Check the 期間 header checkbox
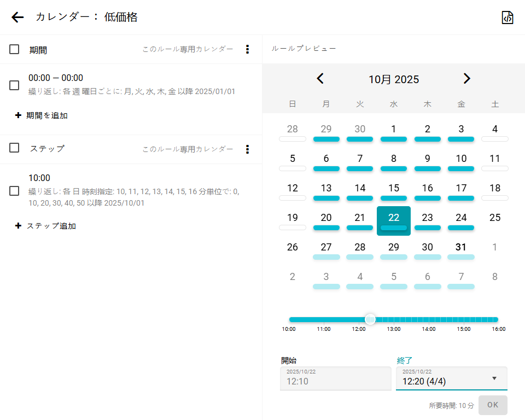 pyautogui.click(x=14, y=49)
